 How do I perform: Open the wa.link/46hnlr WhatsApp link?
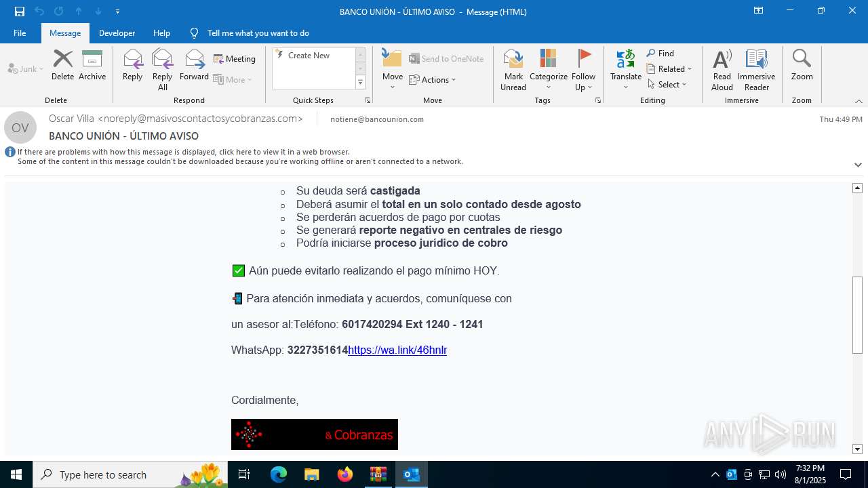coord(397,350)
